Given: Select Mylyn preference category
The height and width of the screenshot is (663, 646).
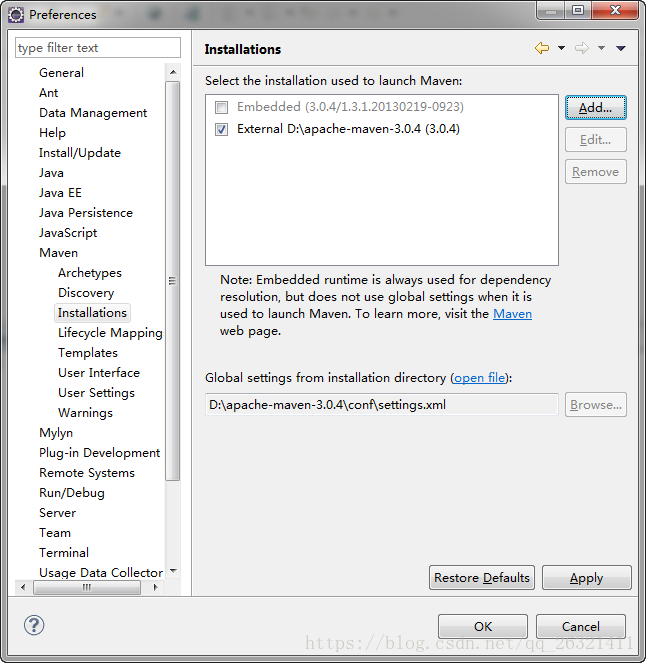Looking at the screenshot, I should point(56,433).
